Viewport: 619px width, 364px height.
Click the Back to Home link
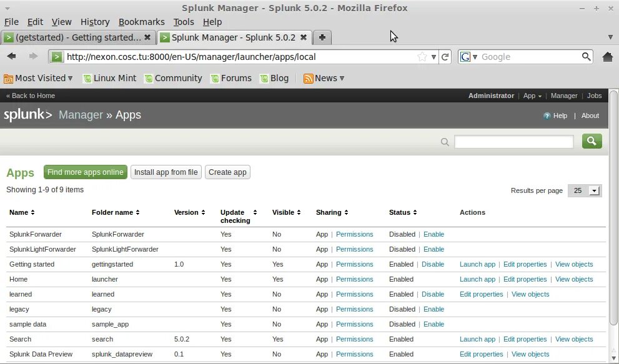pyautogui.click(x=31, y=96)
